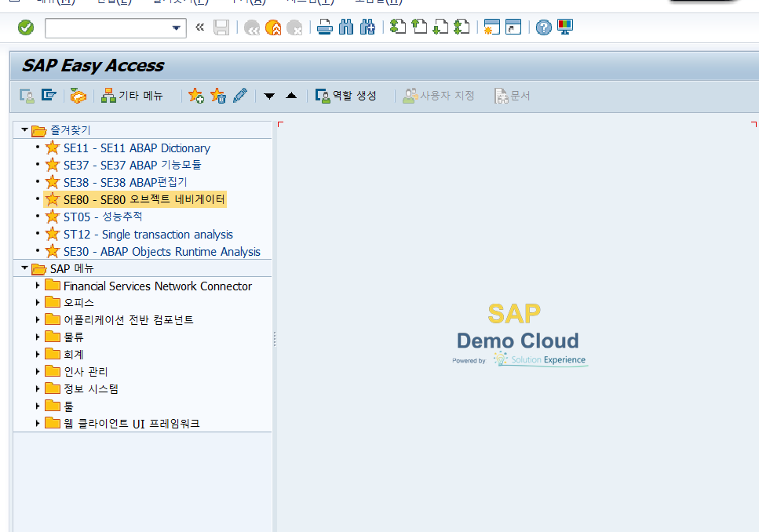Expand Financial Services Network Connector folder

tap(37, 286)
